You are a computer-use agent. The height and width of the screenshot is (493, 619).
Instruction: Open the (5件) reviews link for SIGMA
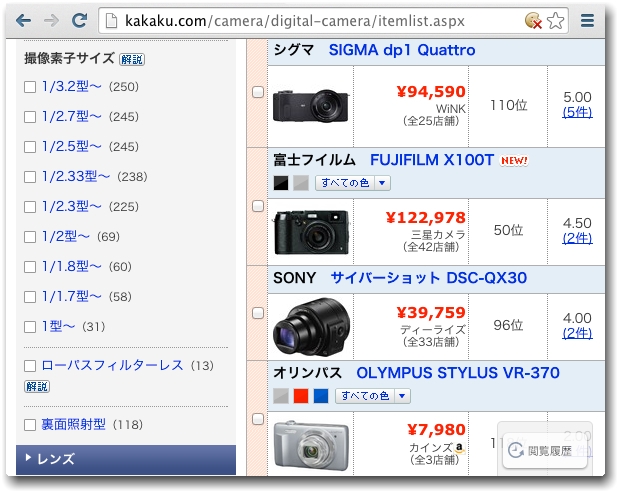[577, 112]
